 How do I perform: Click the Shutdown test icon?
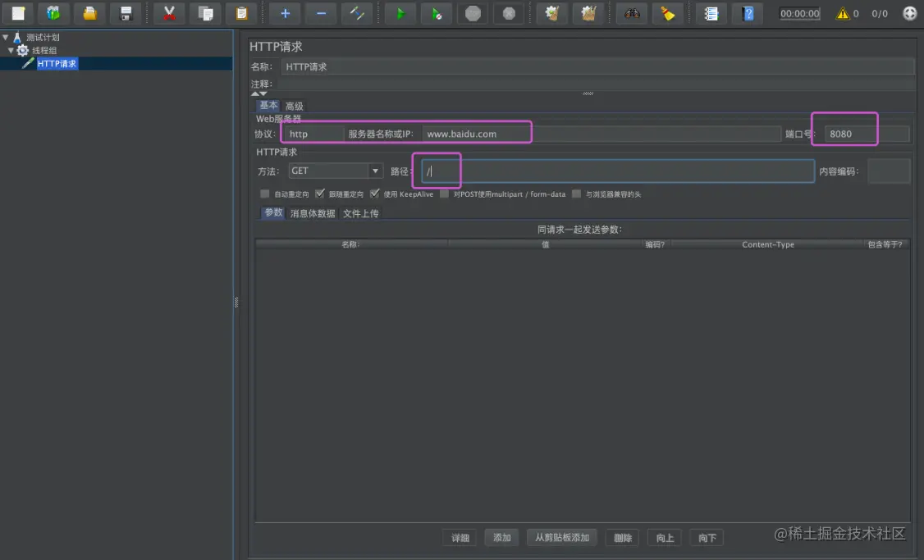pyautogui.click(x=509, y=13)
